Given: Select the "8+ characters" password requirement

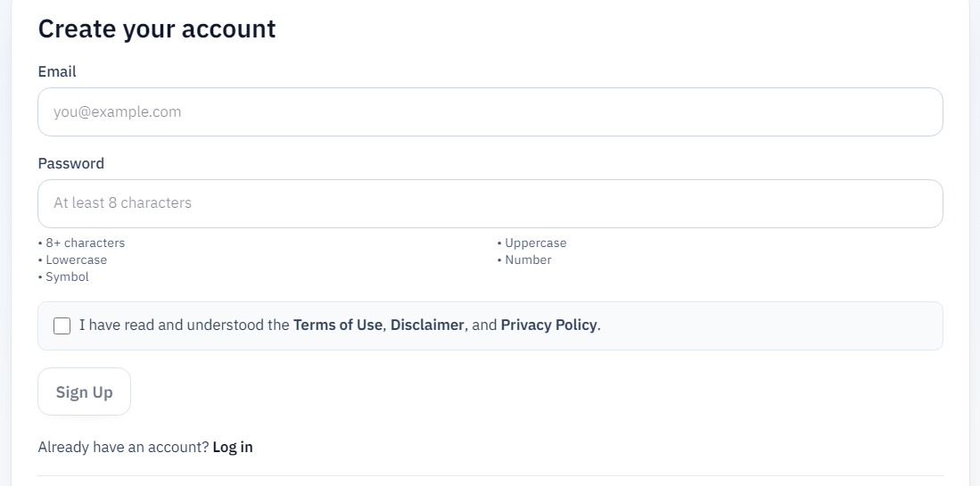Looking at the screenshot, I should [x=85, y=243].
